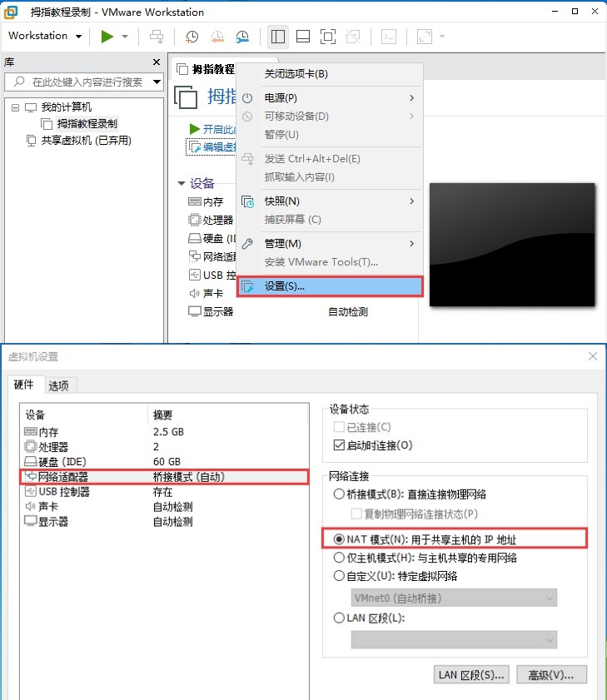Click 处理器 device in VM summary

coord(211,220)
